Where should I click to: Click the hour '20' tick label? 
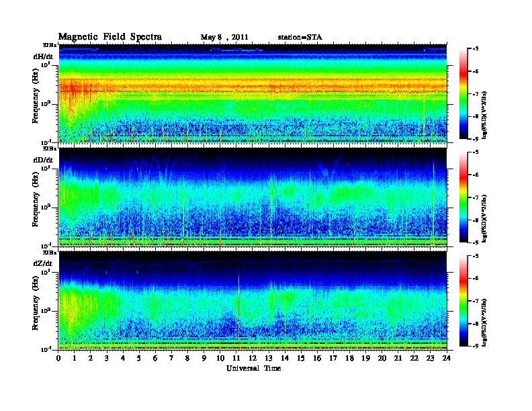click(x=382, y=359)
